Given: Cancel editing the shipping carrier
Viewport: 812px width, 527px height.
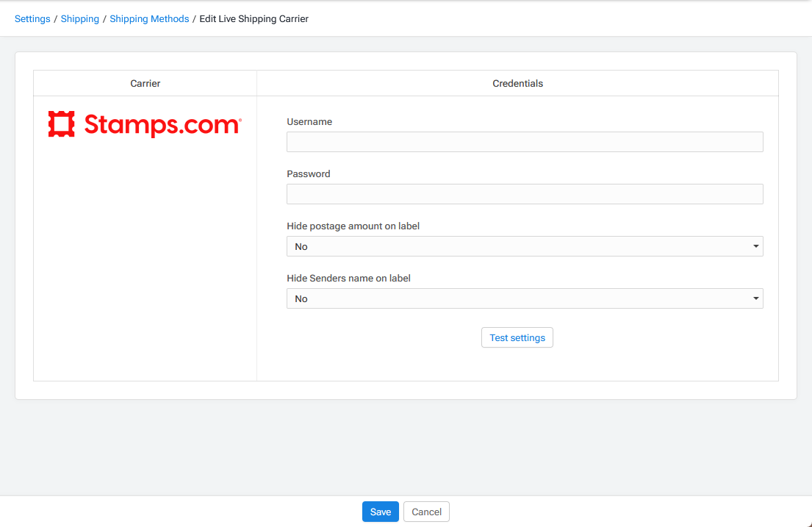Looking at the screenshot, I should click(426, 512).
